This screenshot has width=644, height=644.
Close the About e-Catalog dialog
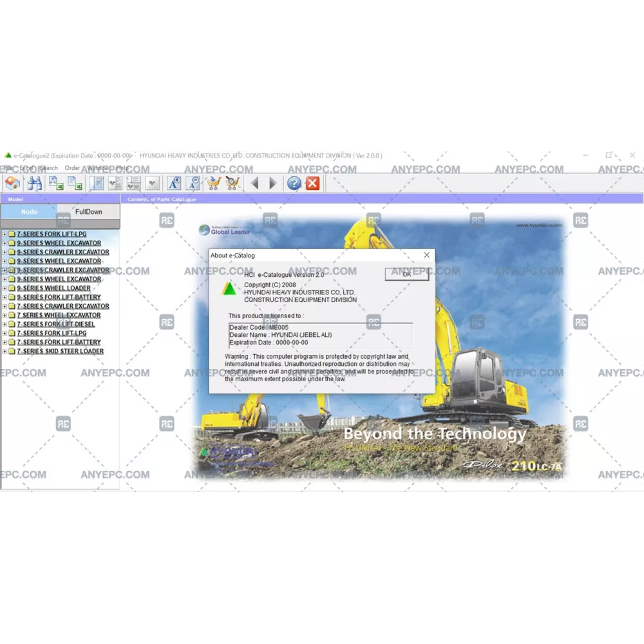coord(426,255)
